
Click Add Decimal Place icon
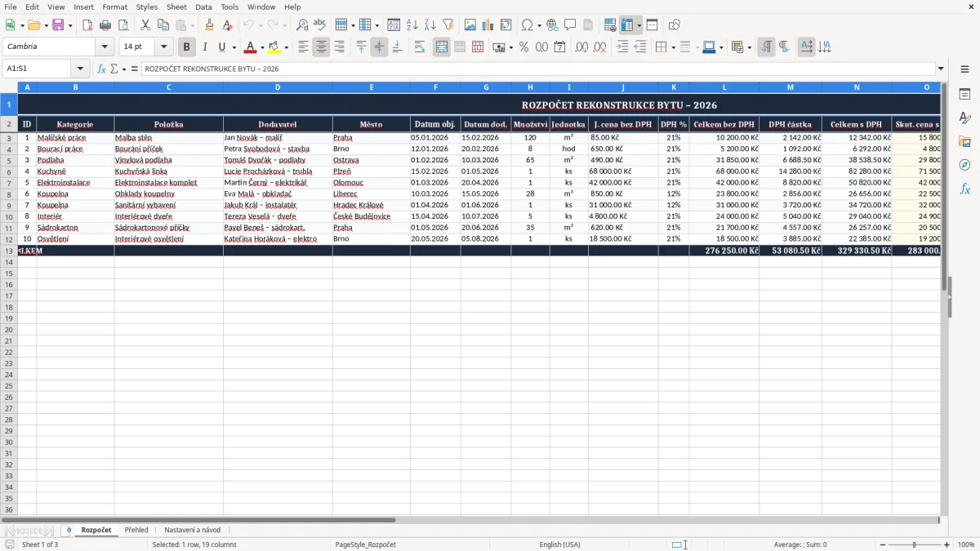[x=581, y=47]
